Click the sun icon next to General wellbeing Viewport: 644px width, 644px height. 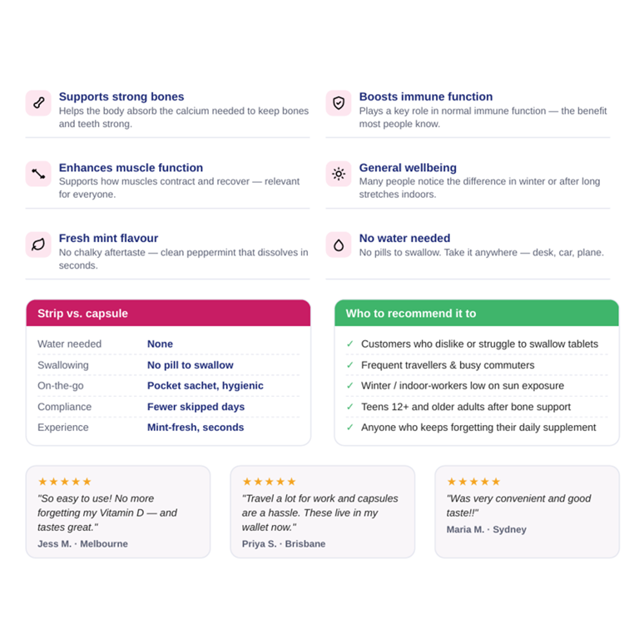pyautogui.click(x=339, y=174)
